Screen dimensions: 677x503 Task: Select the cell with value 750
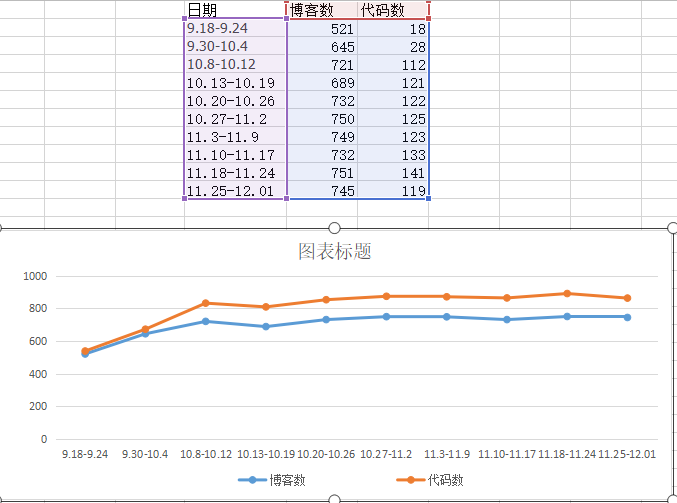tap(322, 118)
